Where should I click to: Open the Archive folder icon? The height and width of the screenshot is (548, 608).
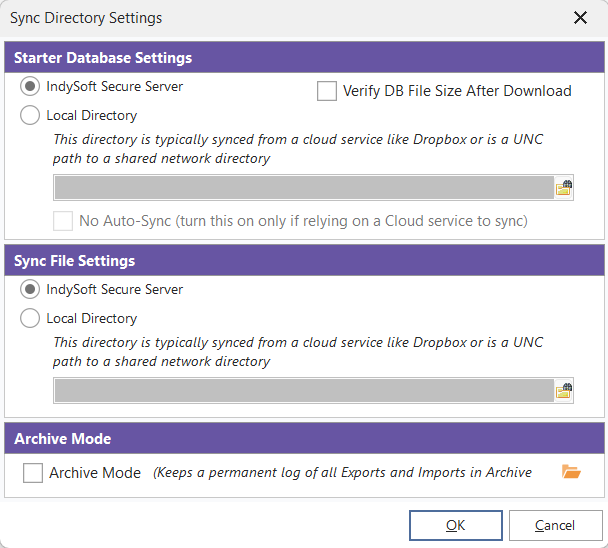click(571, 472)
